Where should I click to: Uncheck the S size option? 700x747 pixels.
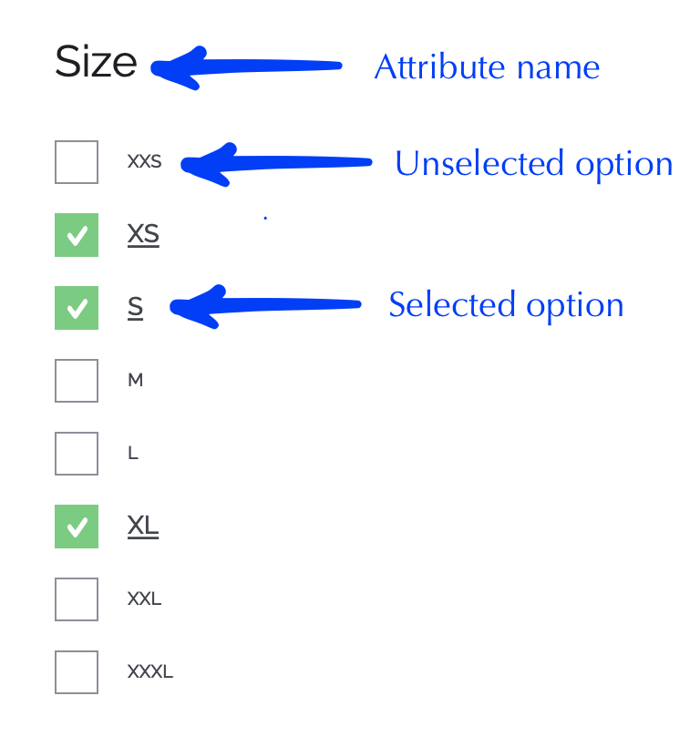77,308
